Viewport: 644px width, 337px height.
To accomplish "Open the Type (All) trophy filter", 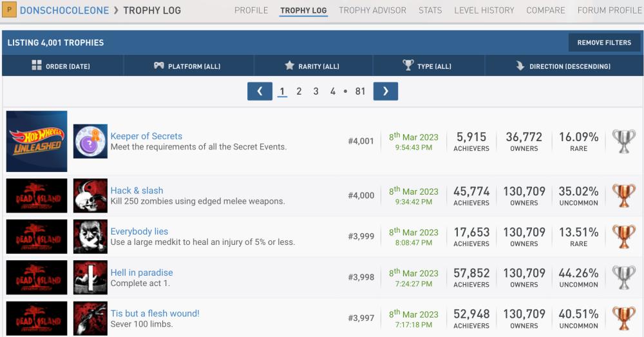I will pyautogui.click(x=428, y=66).
